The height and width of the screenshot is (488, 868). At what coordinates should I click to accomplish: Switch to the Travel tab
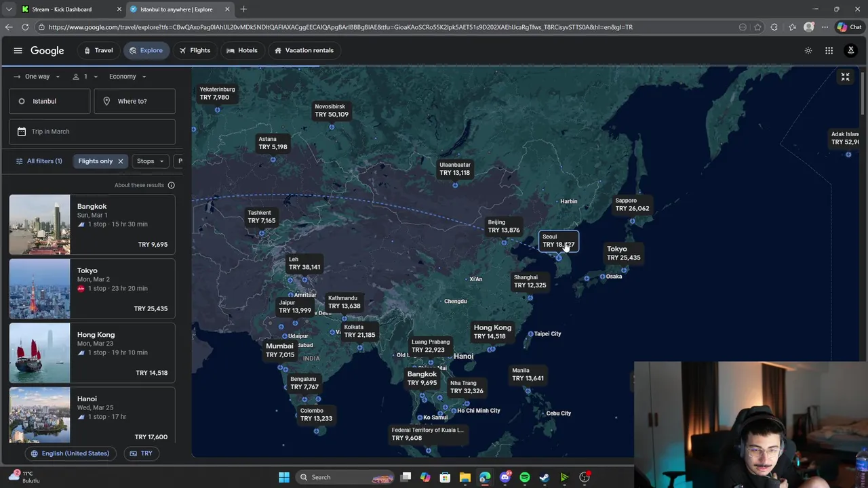click(98, 51)
